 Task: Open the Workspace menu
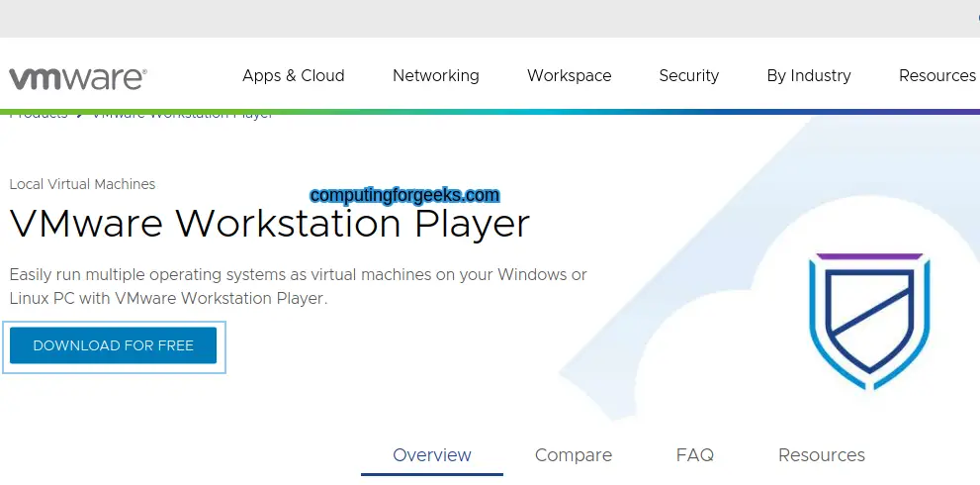[x=570, y=76]
